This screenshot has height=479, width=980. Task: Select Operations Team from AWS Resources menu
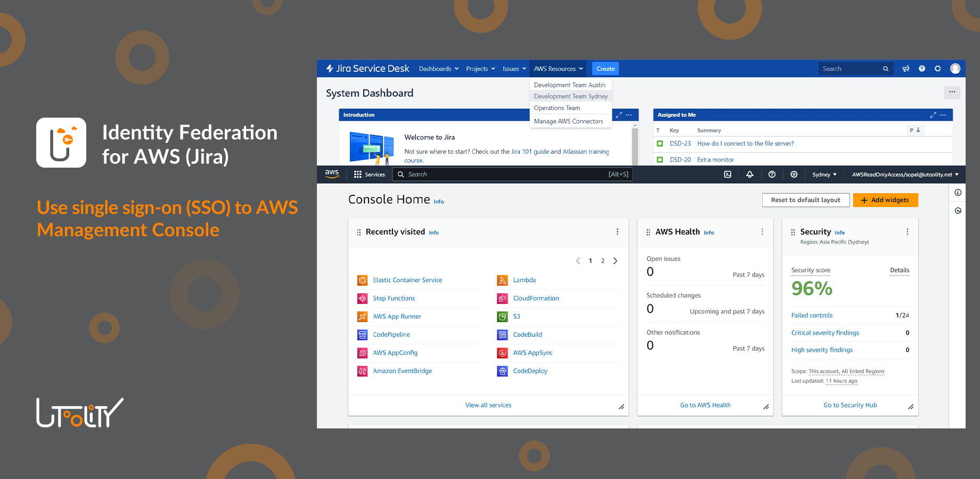(x=556, y=108)
